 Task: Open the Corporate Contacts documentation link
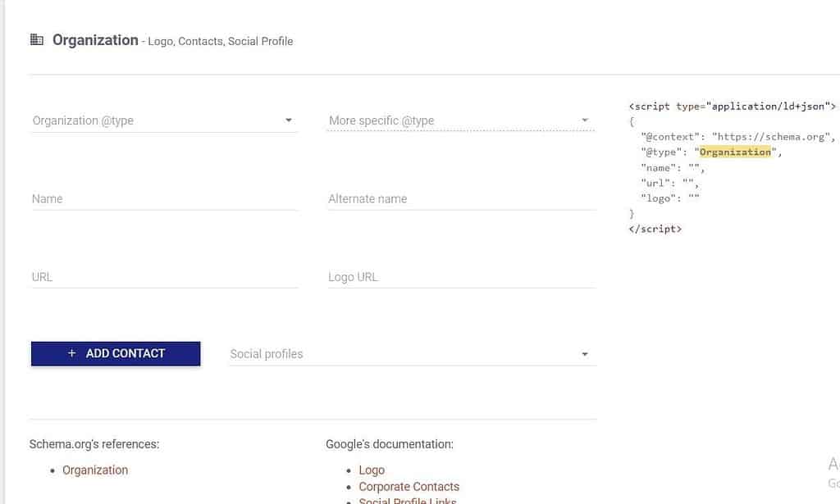(x=409, y=486)
